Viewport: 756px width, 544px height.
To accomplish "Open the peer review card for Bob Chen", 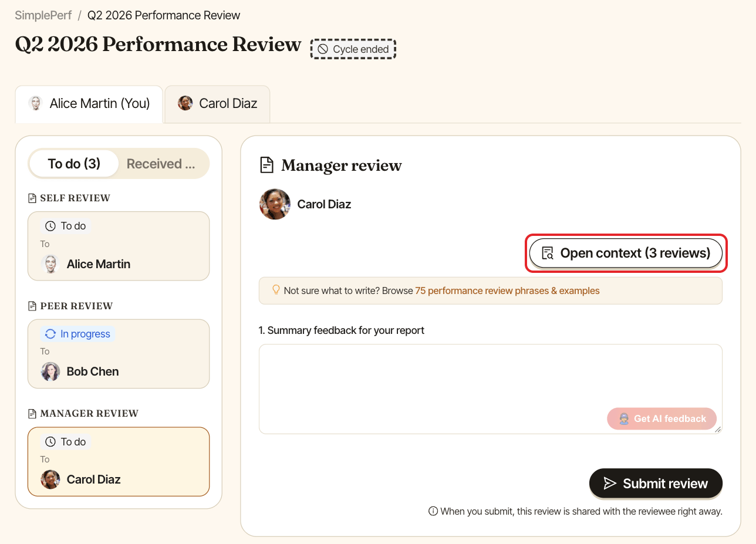I will [x=119, y=354].
